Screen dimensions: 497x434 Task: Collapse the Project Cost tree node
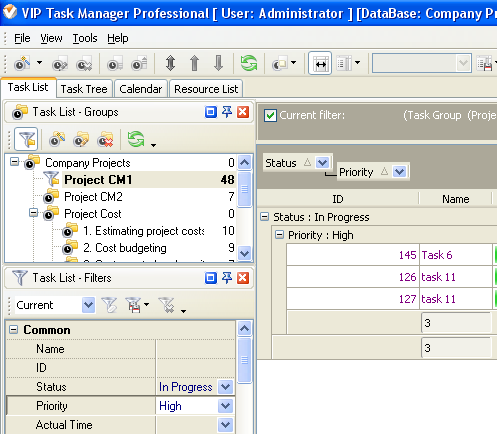point(33,213)
